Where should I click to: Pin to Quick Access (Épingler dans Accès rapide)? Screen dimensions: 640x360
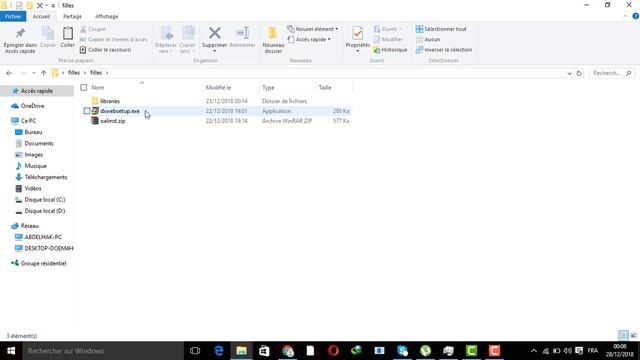[x=20, y=40]
